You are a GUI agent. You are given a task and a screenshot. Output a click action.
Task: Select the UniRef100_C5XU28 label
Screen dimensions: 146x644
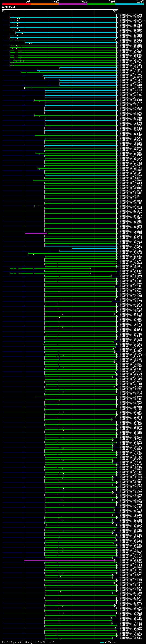(x=131, y=269)
